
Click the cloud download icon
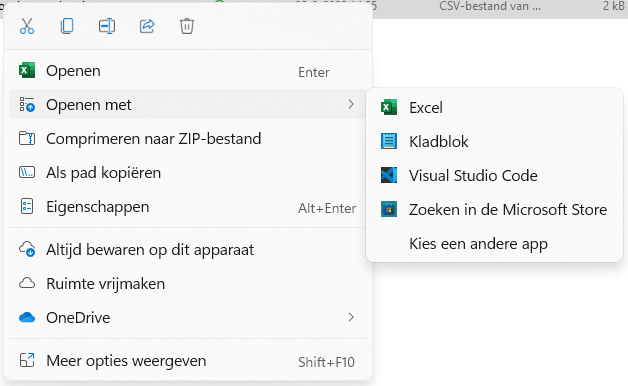click(27, 249)
